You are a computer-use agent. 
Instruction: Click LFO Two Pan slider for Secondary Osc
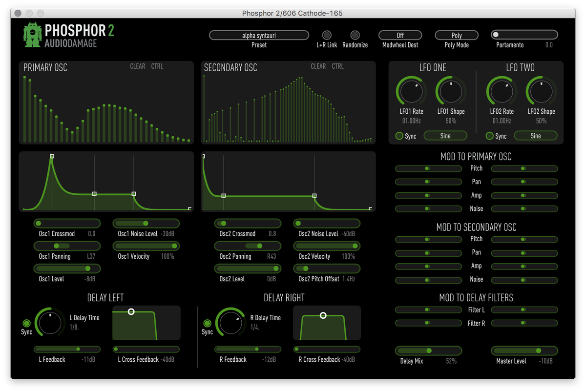tap(524, 253)
